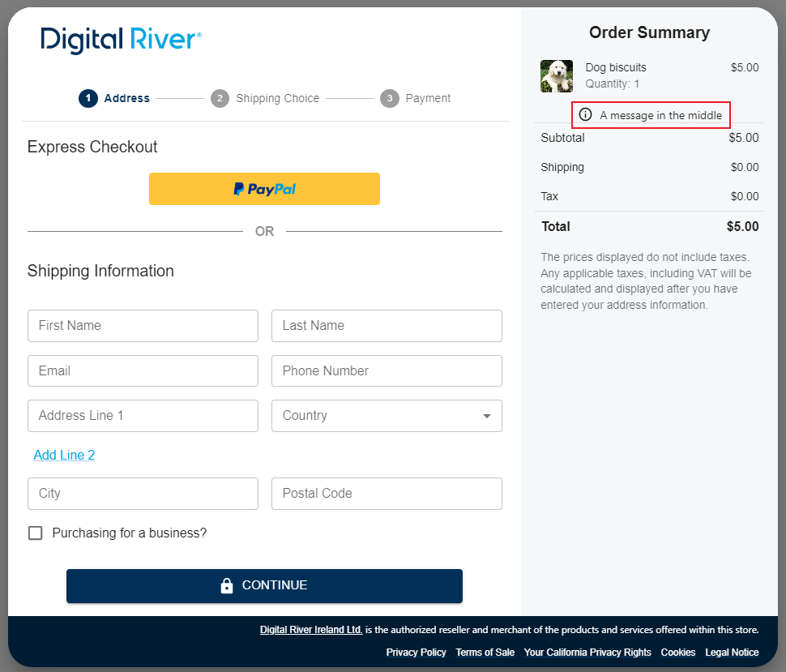Screen dimensions: 786x672
Task: Select the Postal Code field
Action: 387,494
